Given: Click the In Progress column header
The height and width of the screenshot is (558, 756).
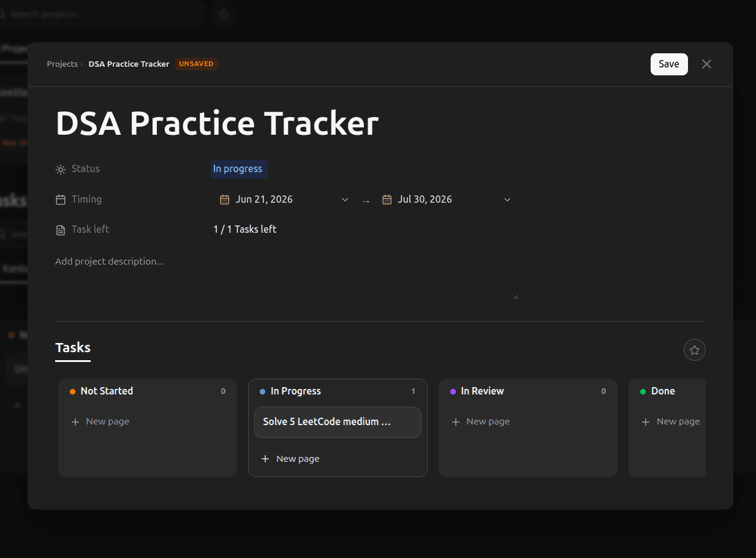Looking at the screenshot, I should 295,391.
